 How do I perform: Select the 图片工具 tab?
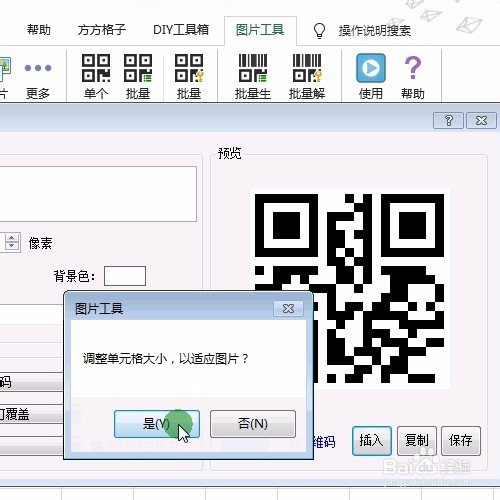coord(260,30)
